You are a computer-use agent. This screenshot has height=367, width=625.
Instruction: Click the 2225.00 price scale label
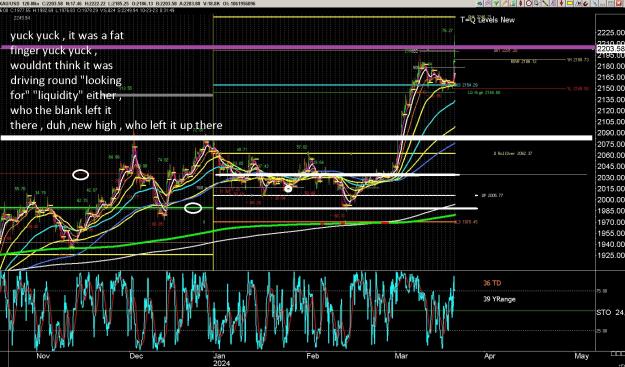tap(610, 33)
